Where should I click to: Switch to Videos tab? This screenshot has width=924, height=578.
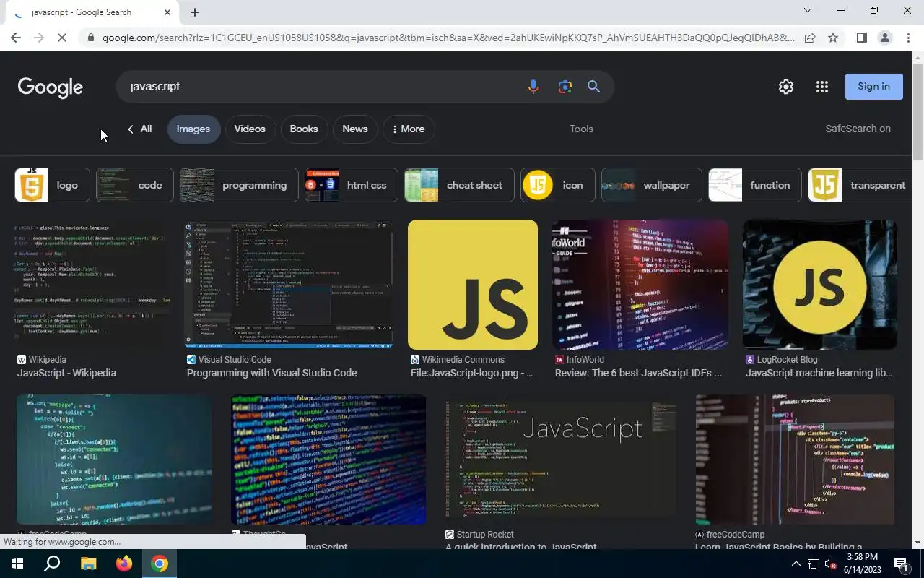(250, 129)
